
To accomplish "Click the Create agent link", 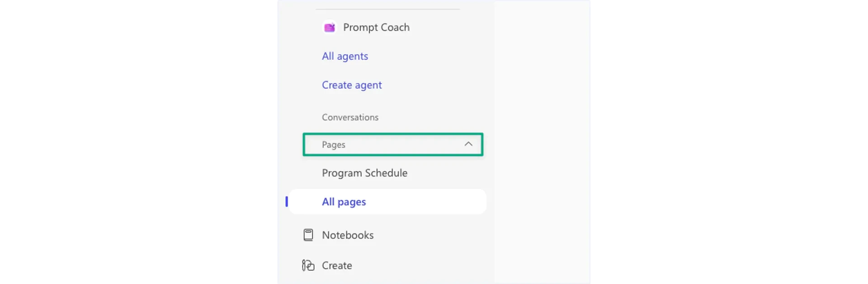I will [x=352, y=85].
